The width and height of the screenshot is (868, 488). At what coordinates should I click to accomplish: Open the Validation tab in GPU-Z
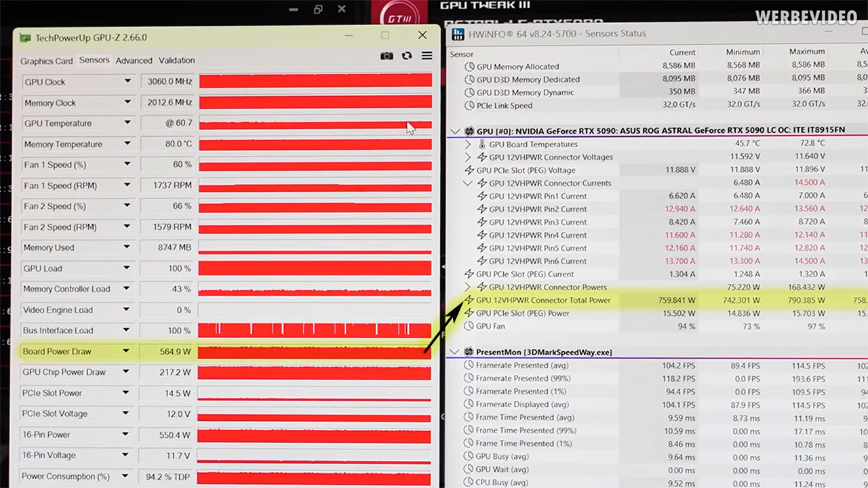click(x=177, y=60)
